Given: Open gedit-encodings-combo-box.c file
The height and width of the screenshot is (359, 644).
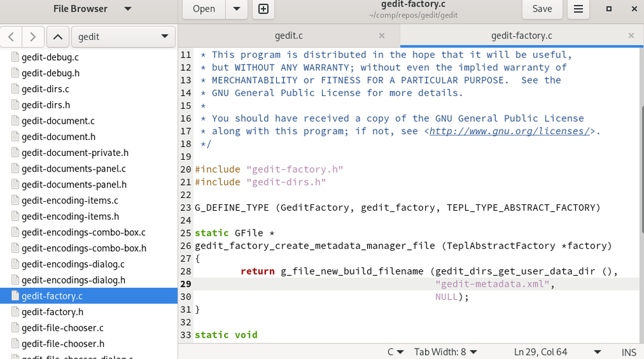Looking at the screenshot, I should point(83,232).
